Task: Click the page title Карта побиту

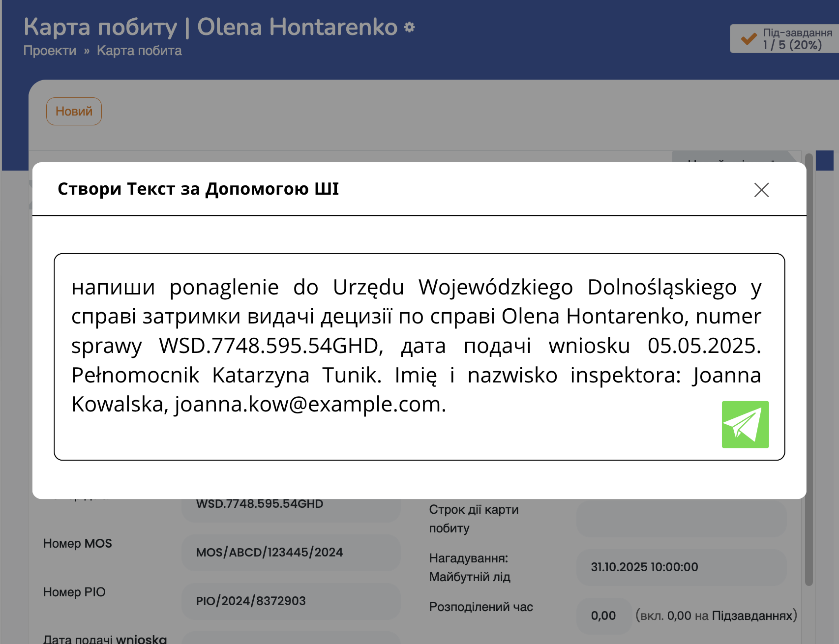Action: [x=100, y=27]
